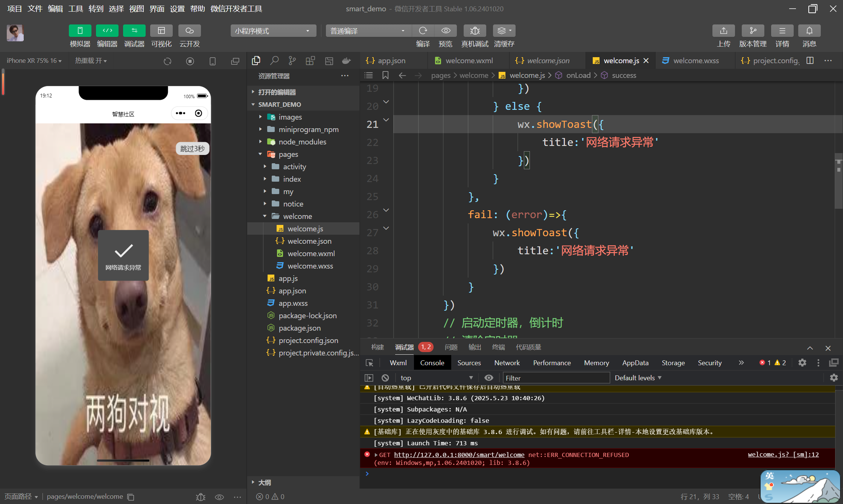Click the real device debug (真机调试) bug icon

click(x=475, y=31)
